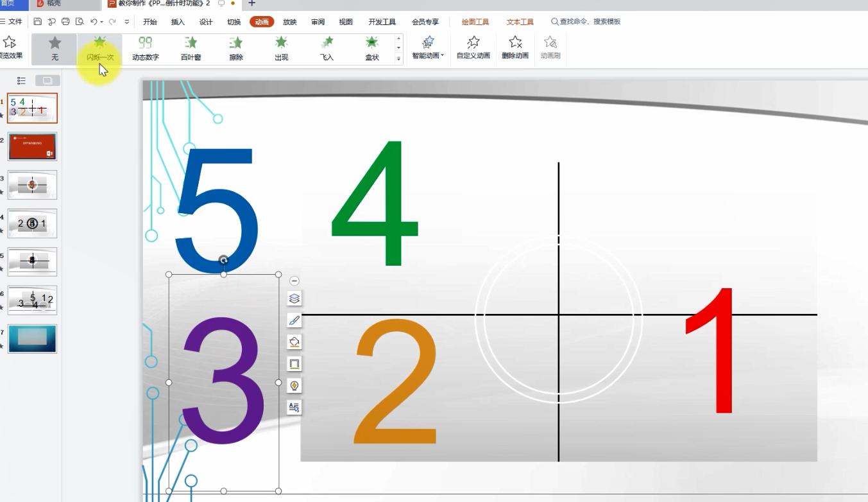
Task: Select slide 7 blue thumbnail
Action: click(x=32, y=339)
